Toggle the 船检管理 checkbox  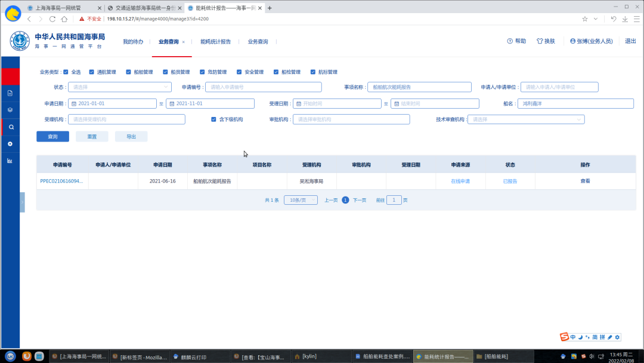(276, 72)
